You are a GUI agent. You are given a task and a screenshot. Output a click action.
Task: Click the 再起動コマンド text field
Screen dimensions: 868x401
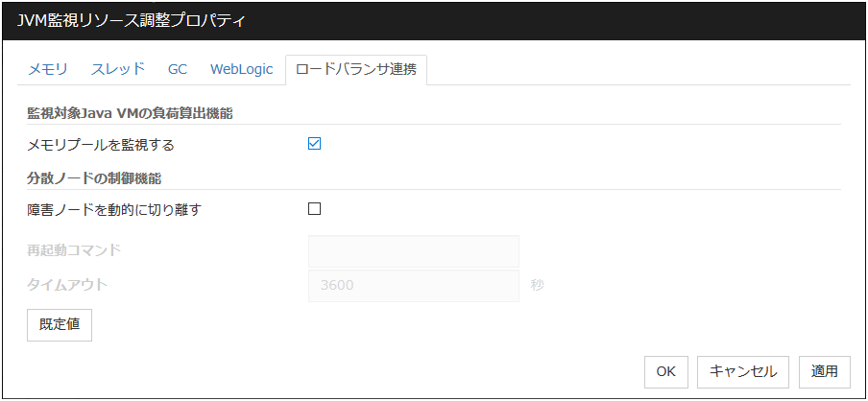(413, 251)
